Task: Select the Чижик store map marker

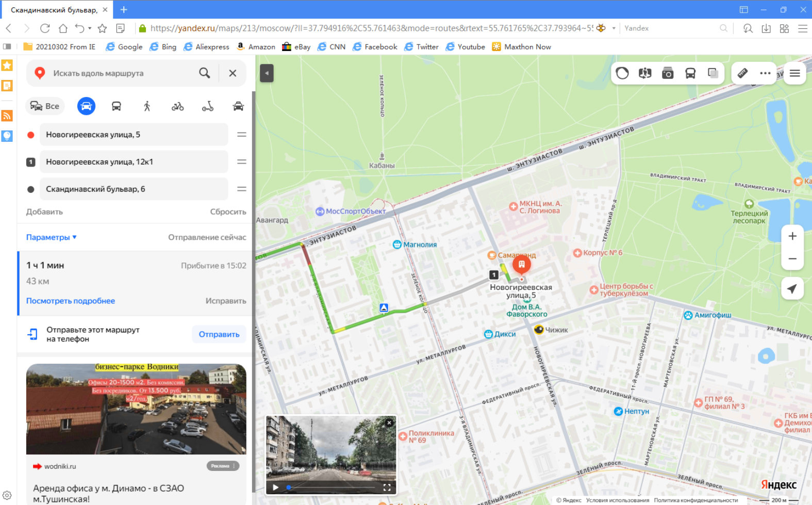Action: pyautogui.click(x=539, y=330)
